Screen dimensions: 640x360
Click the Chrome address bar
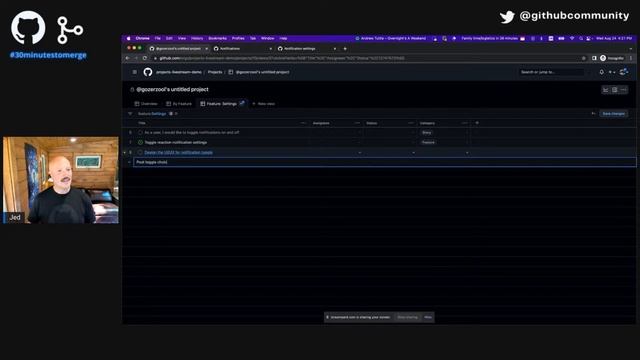[366, 58]
